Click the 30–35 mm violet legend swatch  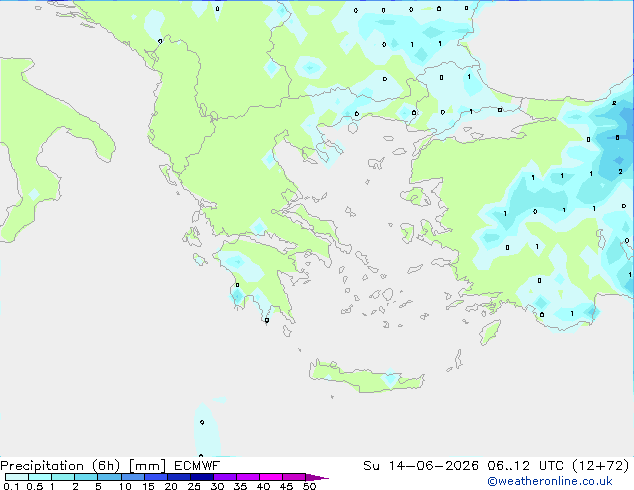[224, 477]
